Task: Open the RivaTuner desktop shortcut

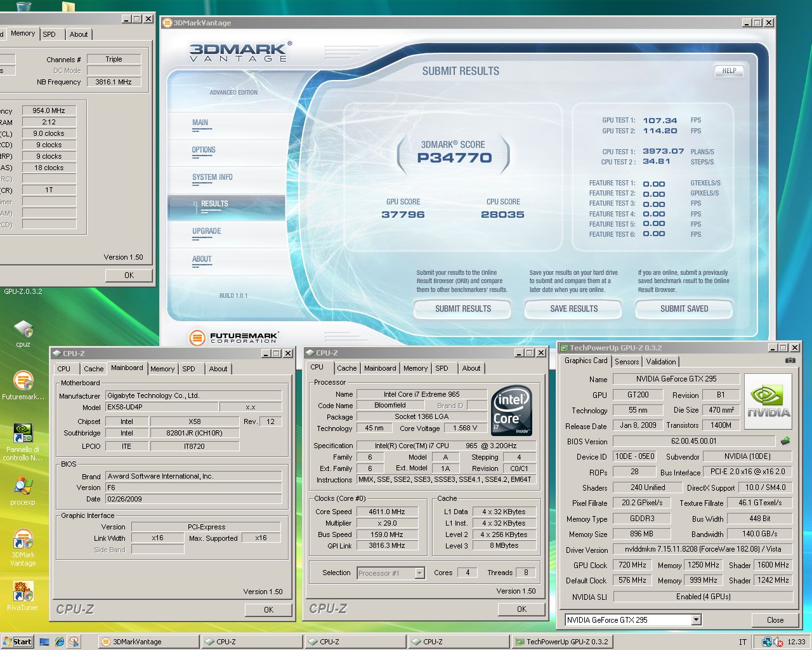Action: pos(23,595)
